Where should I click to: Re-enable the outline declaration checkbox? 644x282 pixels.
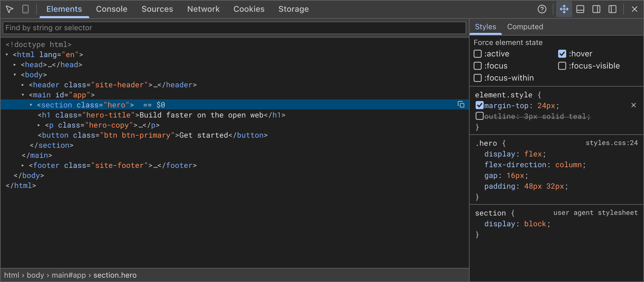[480, 116]
